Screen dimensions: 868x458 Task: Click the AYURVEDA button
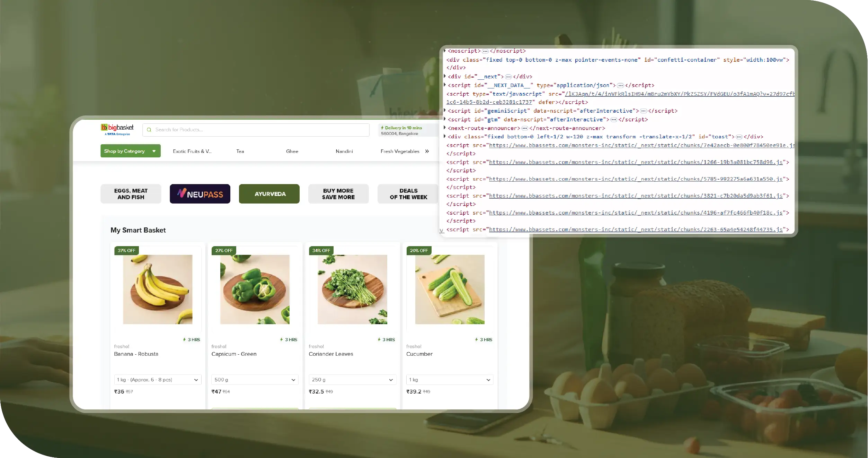pyautogui.click(x=269, y=194)
